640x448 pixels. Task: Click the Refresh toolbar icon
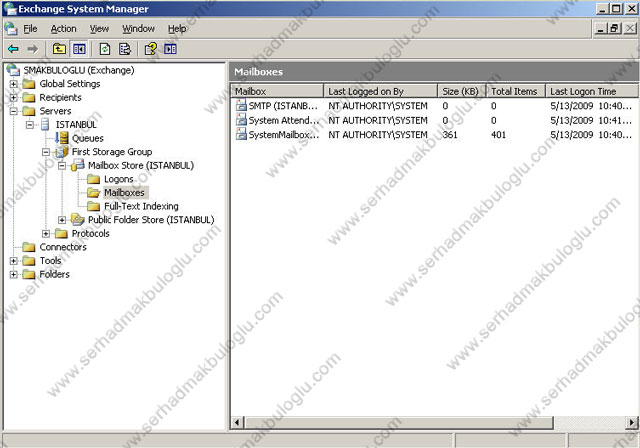tap(105, 49)
